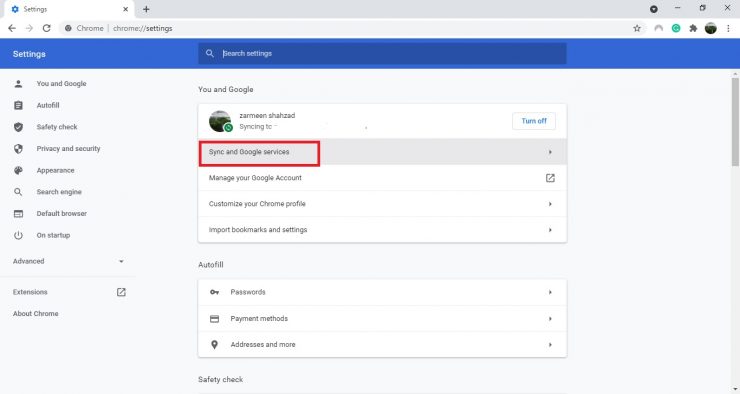The image size is (740, 394).
Task: Click the dark circular icon in the title bar
Action: 654,9
